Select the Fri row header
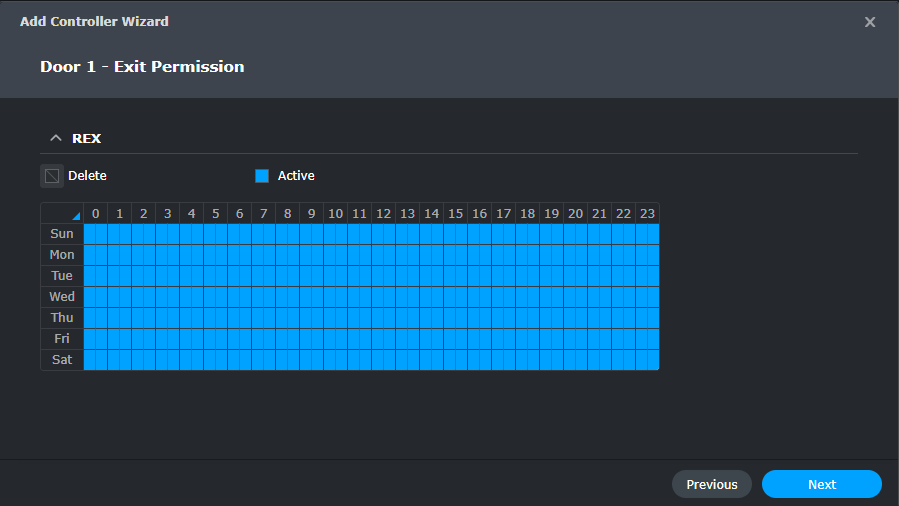The image size is (899, 506). [x=62, y=338]
